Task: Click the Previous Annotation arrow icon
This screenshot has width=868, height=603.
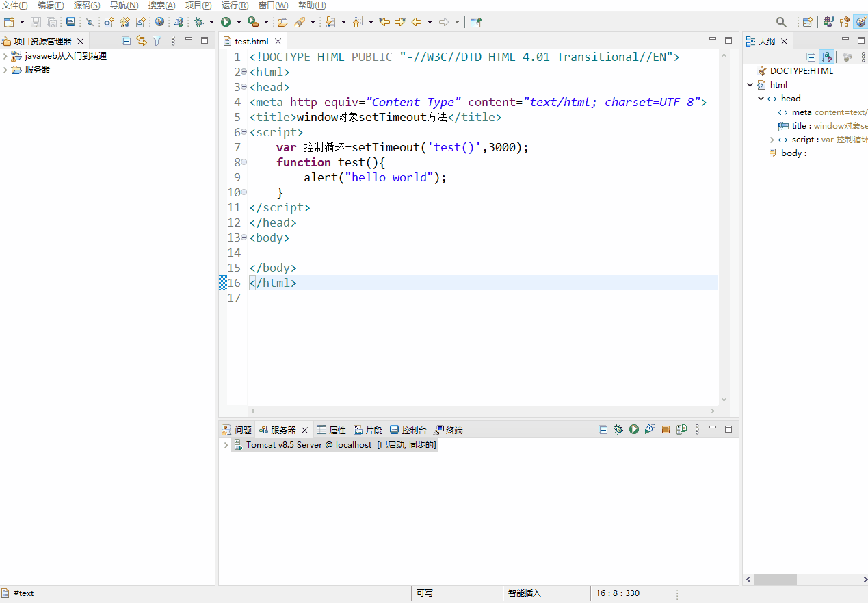Action: 358,22
